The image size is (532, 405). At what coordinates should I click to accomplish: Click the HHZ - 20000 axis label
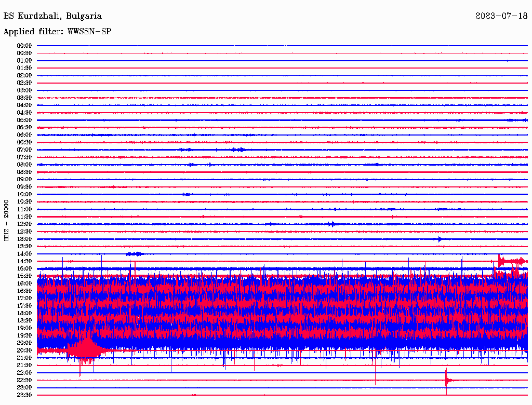(x=6, y=220)
